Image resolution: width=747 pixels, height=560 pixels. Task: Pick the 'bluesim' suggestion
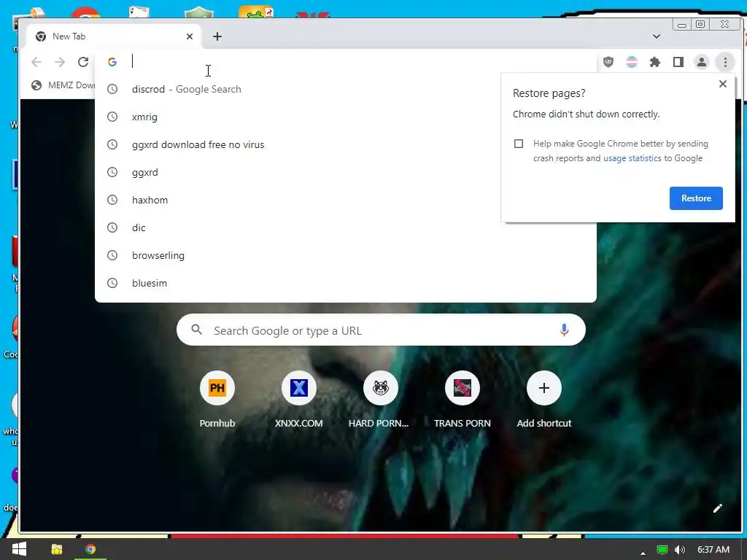pos(345,282)
